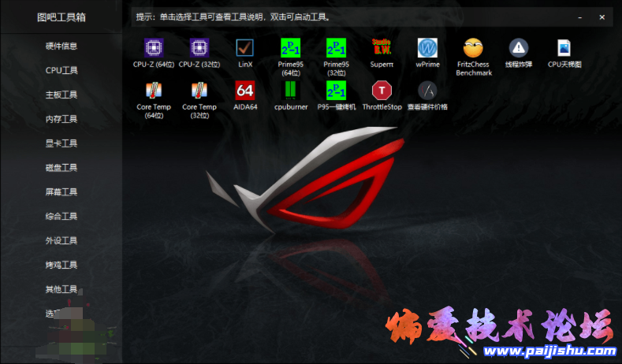This screenshot has width=622, height=364.
Task: Select the 烤鸡工具 sidebar item
Action: coord(61,265)
